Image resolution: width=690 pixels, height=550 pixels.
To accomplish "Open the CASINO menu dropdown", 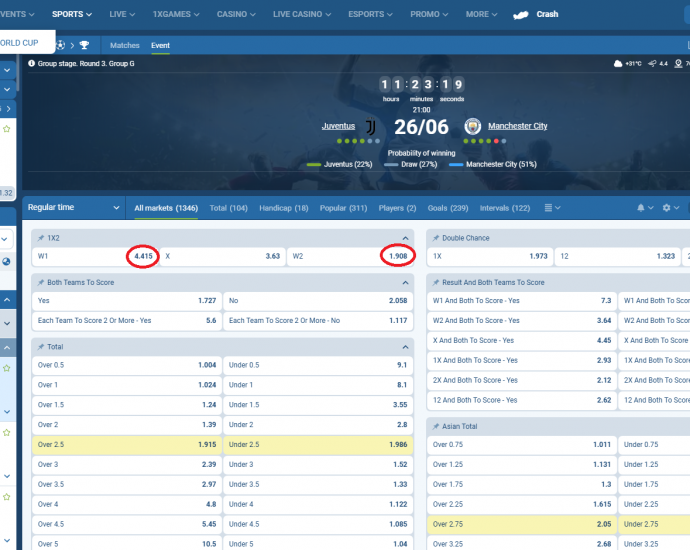I will [236, 14].
